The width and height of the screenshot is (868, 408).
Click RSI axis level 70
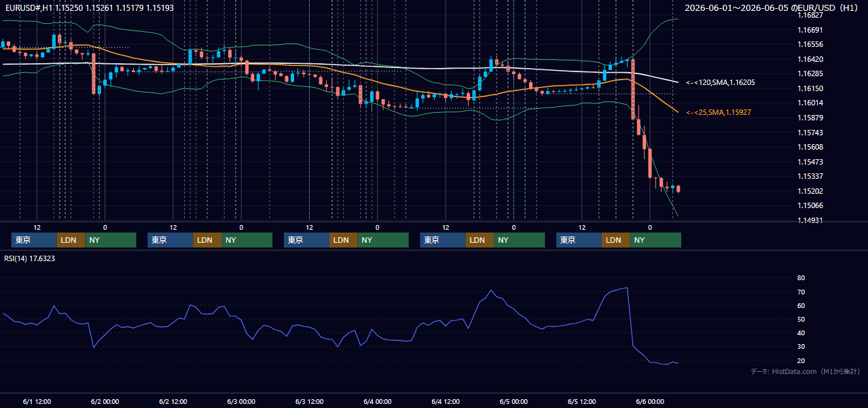click(x=801, y=292)
